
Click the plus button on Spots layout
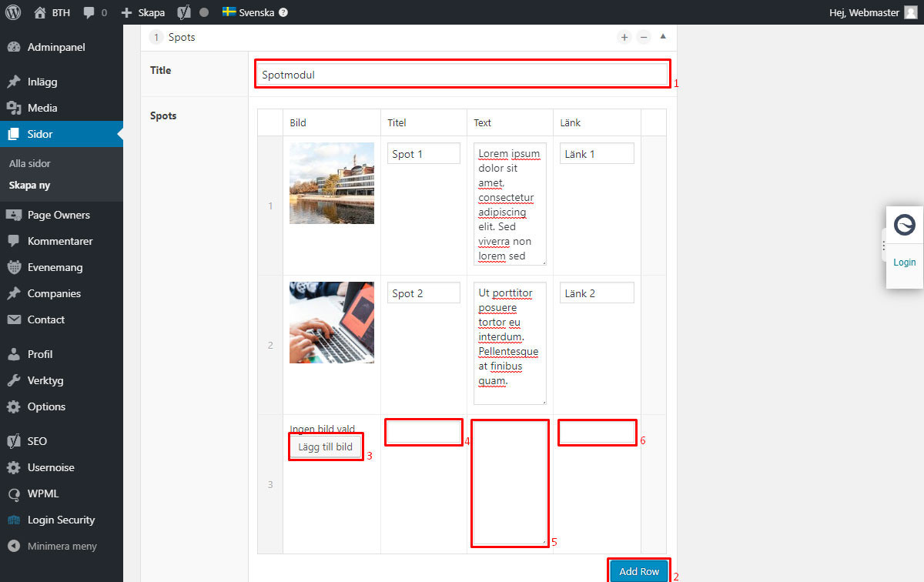(x=624, y=37)
